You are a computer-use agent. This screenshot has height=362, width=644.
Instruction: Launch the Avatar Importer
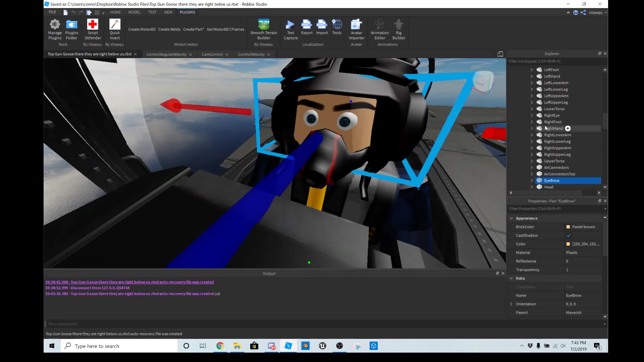(x=356, y=28)
